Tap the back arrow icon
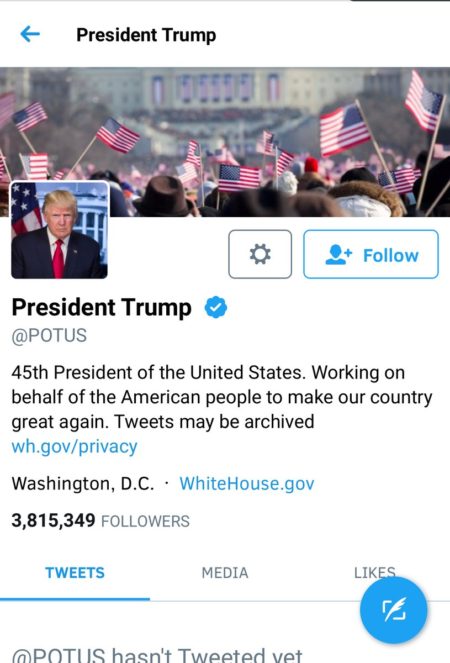Viewport: 450px width, 663px height. 30,34
